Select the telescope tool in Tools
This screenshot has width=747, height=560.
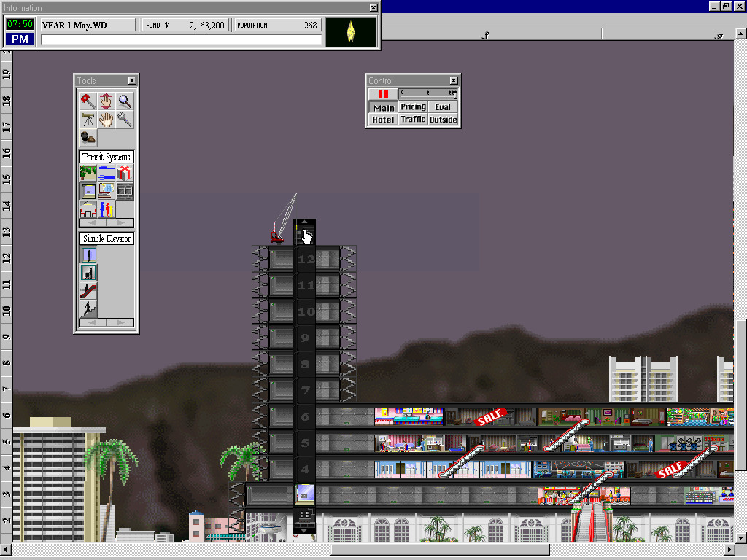(x=88, y=120)
